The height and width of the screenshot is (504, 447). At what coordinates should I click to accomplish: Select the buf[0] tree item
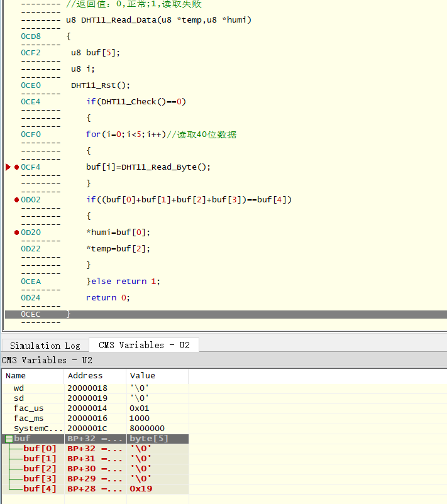point(40,449)
